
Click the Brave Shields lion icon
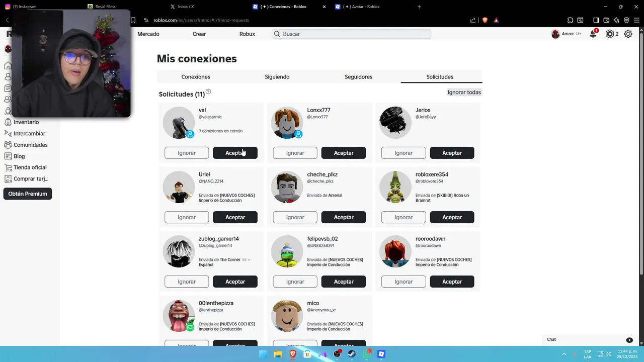click(485, 20)
